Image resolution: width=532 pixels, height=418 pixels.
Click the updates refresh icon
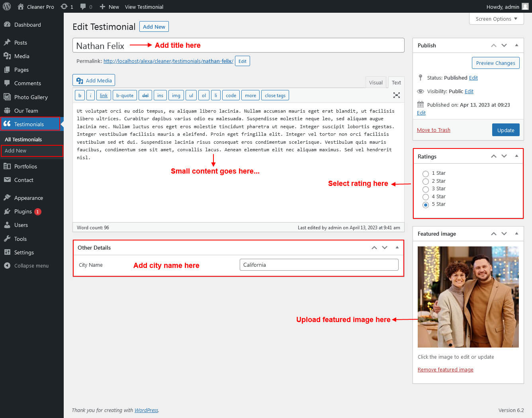point(64,7)
